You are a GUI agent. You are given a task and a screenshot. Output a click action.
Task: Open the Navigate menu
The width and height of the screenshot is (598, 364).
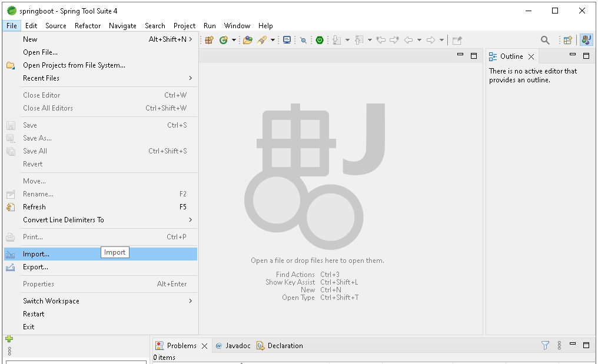coord(122,26)
